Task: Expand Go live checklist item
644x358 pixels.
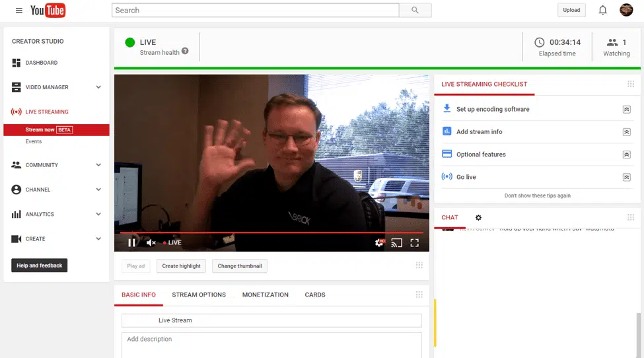Action: [627, 178]
